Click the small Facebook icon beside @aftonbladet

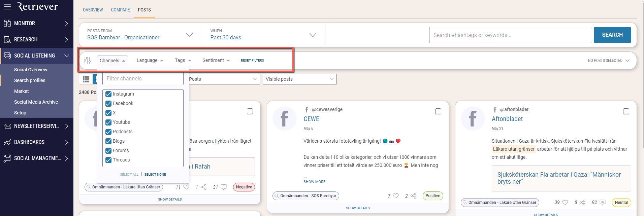click(495, 109)
